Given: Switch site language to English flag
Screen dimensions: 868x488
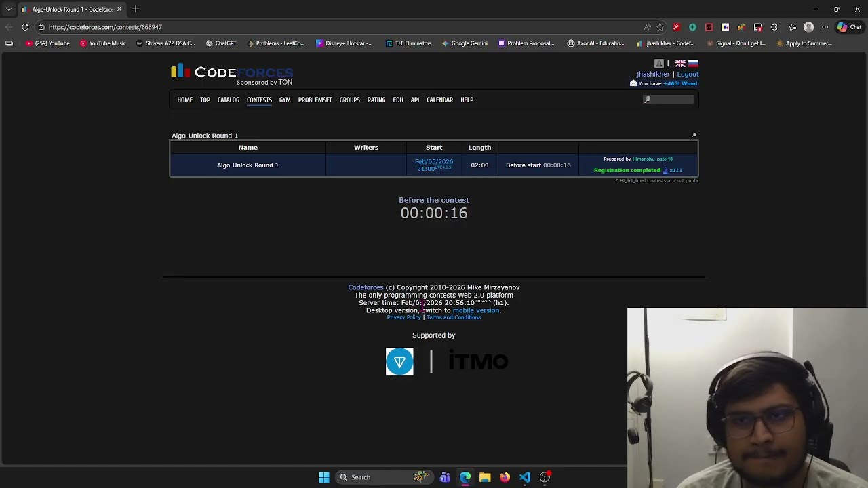Looking at the screenshot, I should 680,63.
